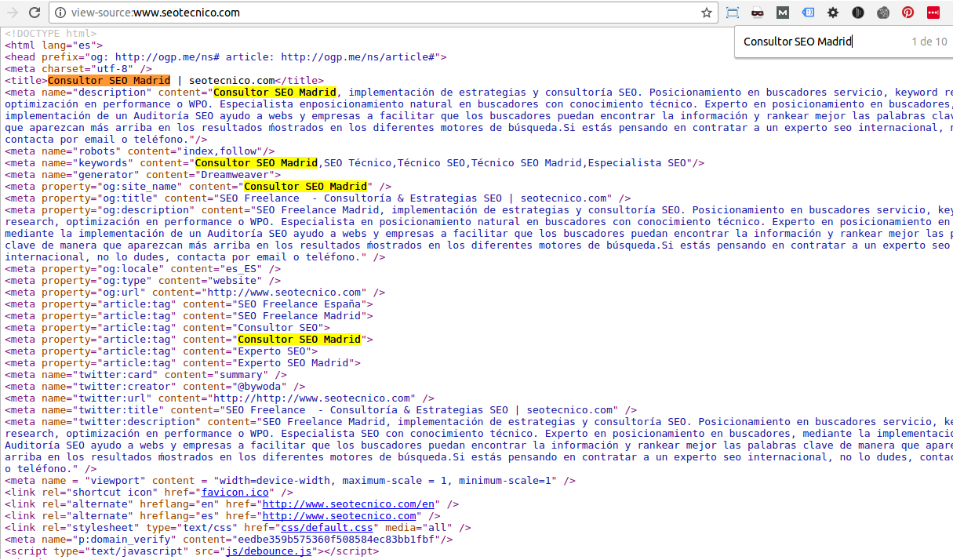This screenshot has width=953, height=560.
Task: Click the orange highlighted match in the title tag
Action: pyautogui.click(x=109, y=81)
